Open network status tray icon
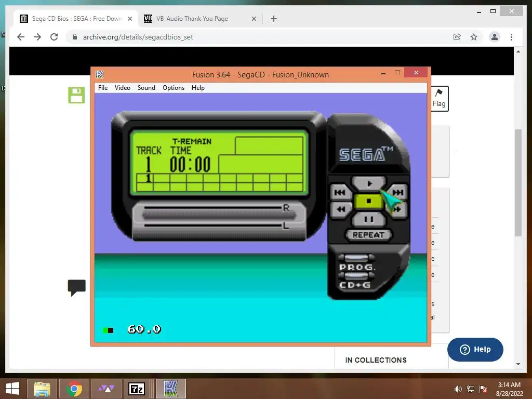The height and width of the screenshot is (399, 532). (x=471, y=389)
